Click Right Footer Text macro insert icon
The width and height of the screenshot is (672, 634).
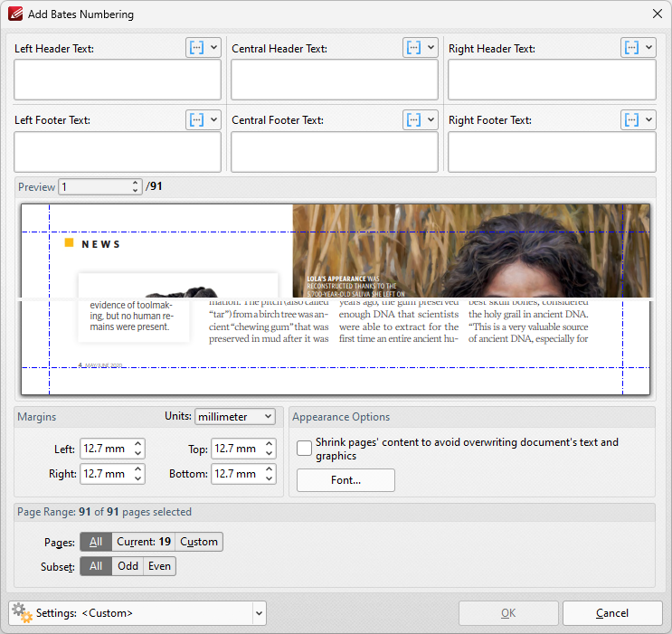point(631,119)
